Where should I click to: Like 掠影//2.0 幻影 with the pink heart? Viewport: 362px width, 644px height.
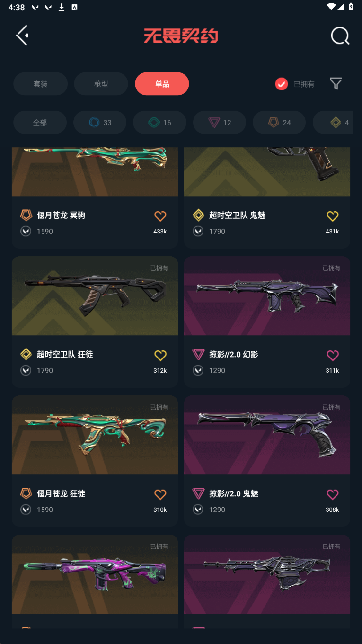click(x=333, y=355)
